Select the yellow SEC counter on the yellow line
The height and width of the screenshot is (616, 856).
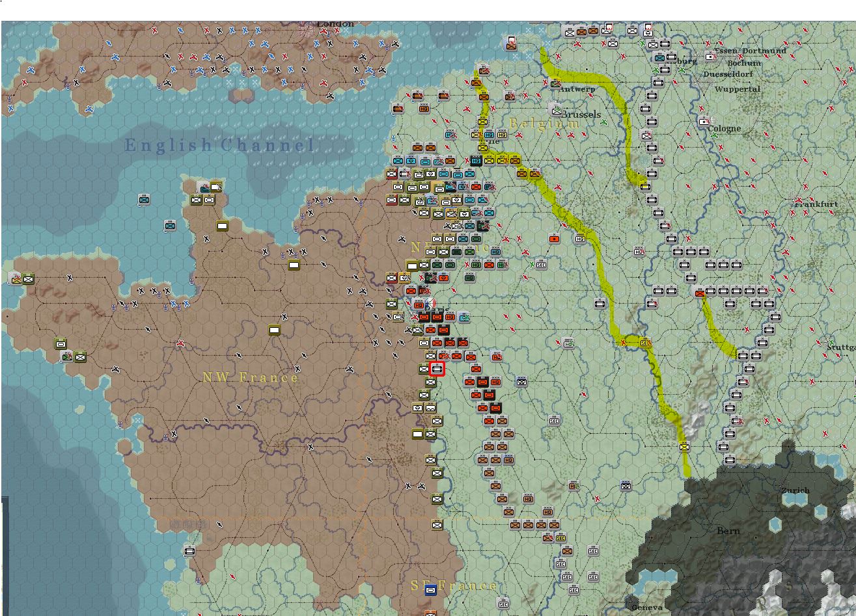pyautogui.click(x=645, y=342)
